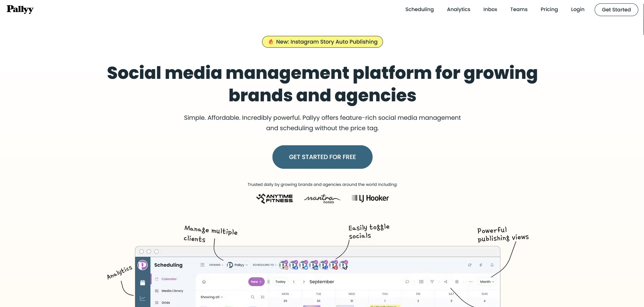
Task: Click the Get Started outlined button
Action: (x=616, y=10)
